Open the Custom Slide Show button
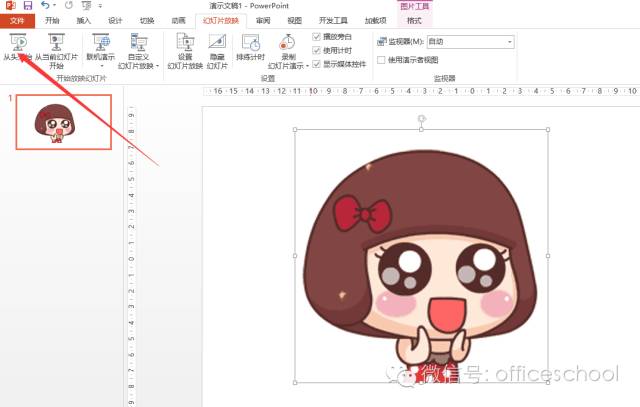 coord(138,51)
